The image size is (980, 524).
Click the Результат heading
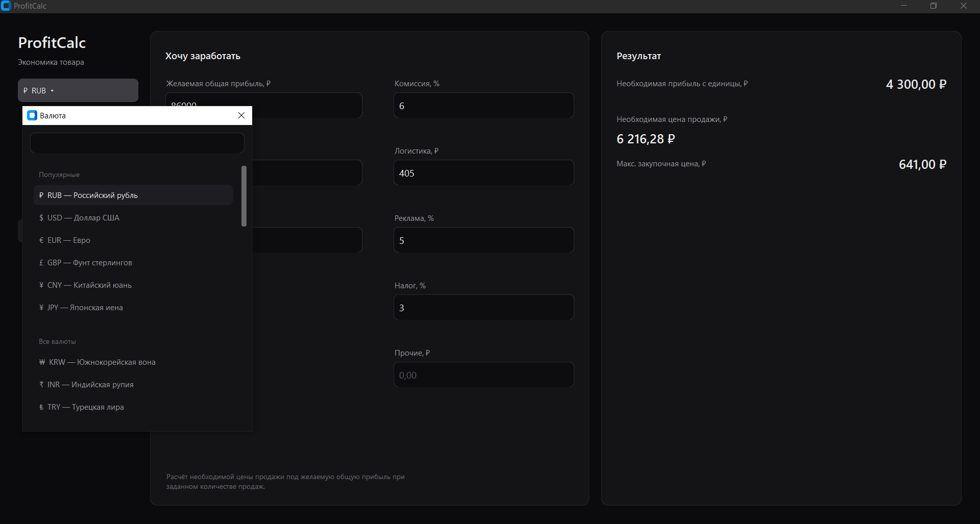click(x=639, y=56)
